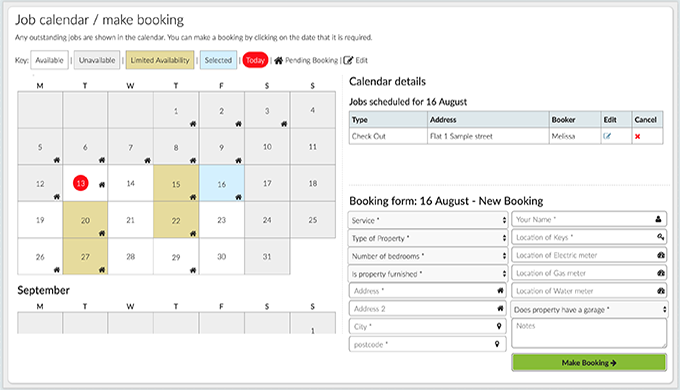Click into the Address 2 field

coord(428,308)
